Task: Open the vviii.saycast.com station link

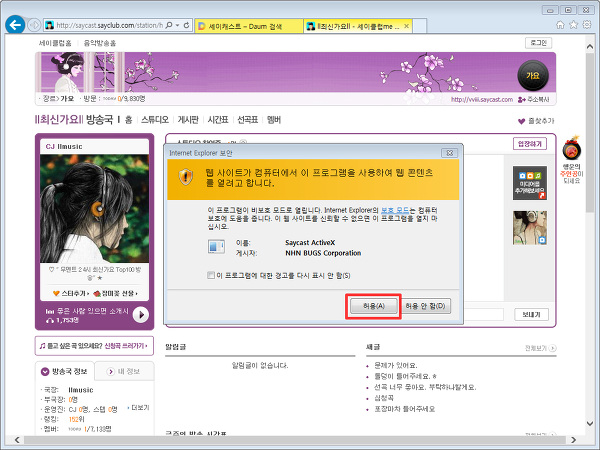Action: 481,99
